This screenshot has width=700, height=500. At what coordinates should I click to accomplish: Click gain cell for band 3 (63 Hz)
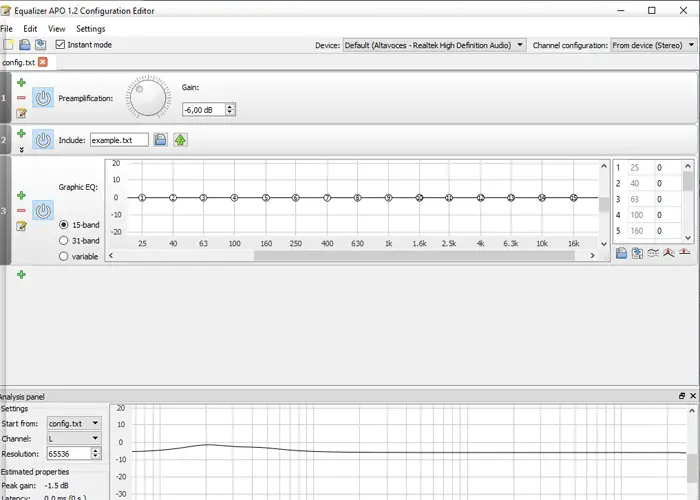[667, 199]
